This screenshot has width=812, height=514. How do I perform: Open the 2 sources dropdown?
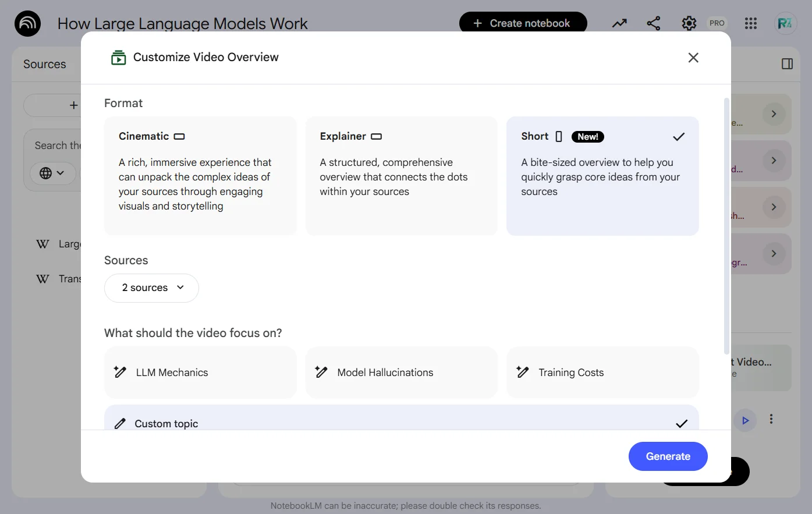(151, 288)
